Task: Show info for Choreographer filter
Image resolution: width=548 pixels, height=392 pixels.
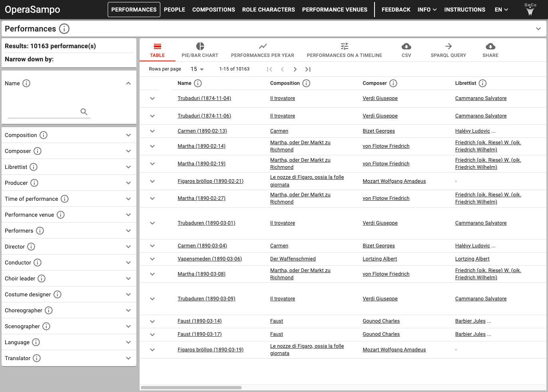Action: (49, 310)
